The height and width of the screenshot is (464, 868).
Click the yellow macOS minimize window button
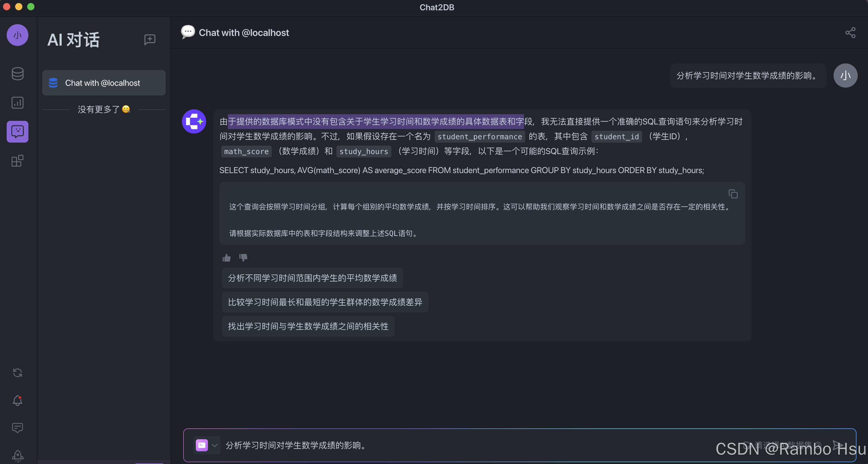coord(18,7)
